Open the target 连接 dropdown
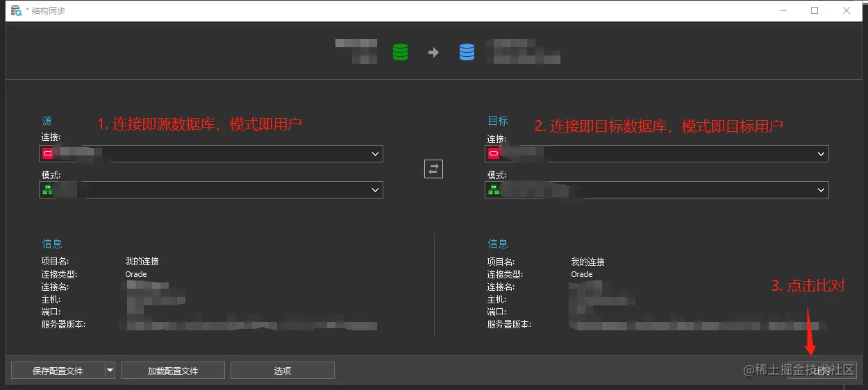Image resolution: width=868 pixels, height=390 pixels. (821, 153)
